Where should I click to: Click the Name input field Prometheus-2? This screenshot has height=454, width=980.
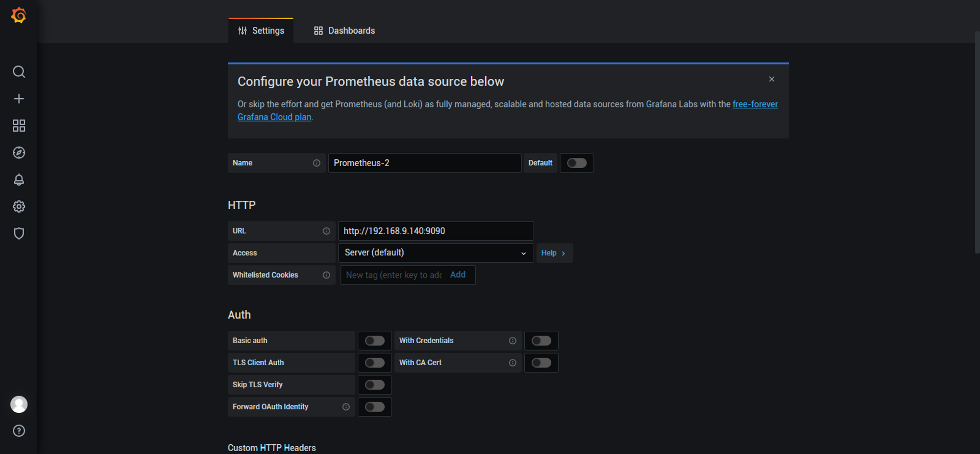coord(425,163)
